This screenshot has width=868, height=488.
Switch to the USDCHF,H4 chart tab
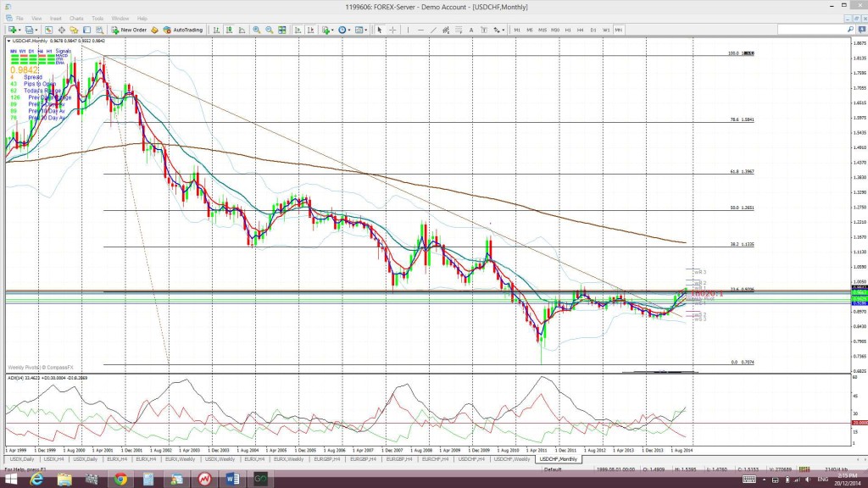point(471,459)
